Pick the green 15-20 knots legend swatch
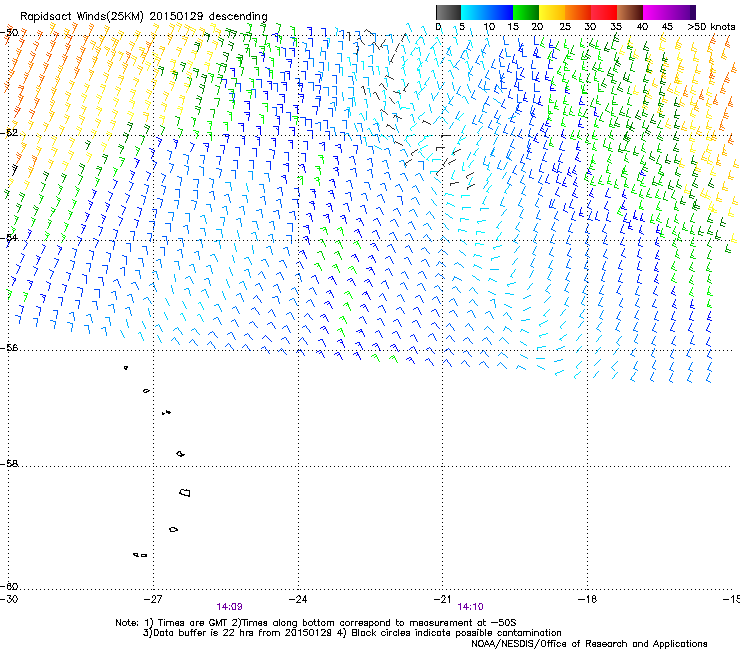The image size is (740, 650). coord(526,12)
